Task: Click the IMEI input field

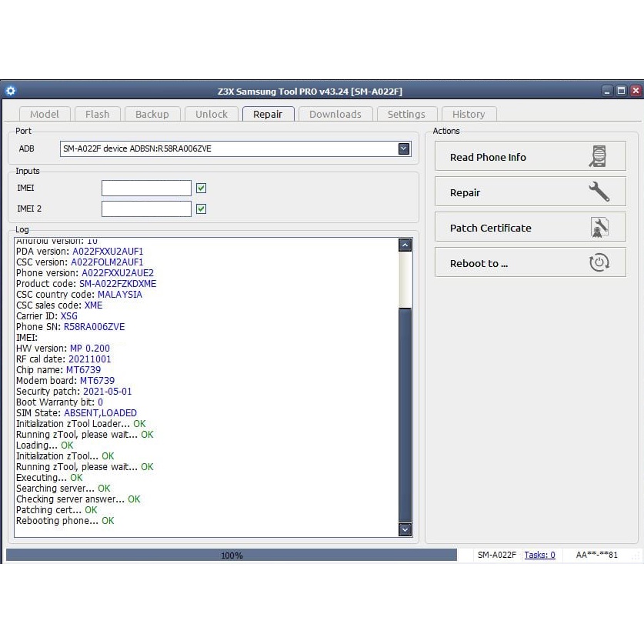Action: click(146, 188)
